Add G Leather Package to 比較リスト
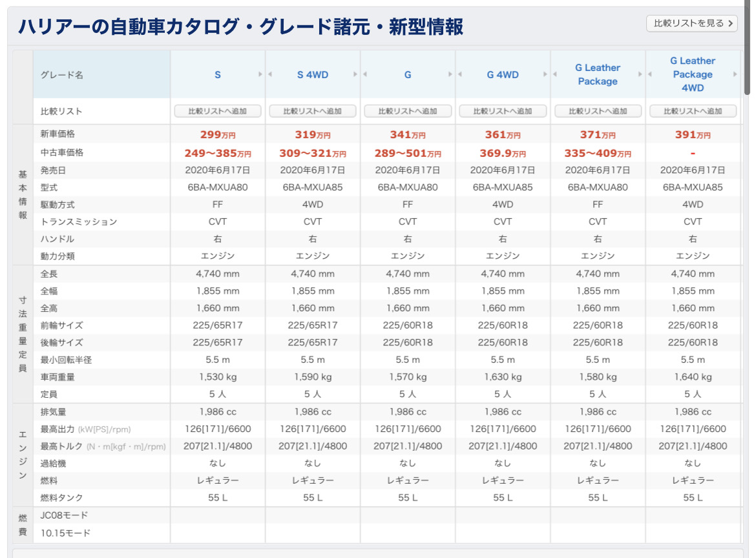This screenshot has height=558, width=756. [598, 111]
